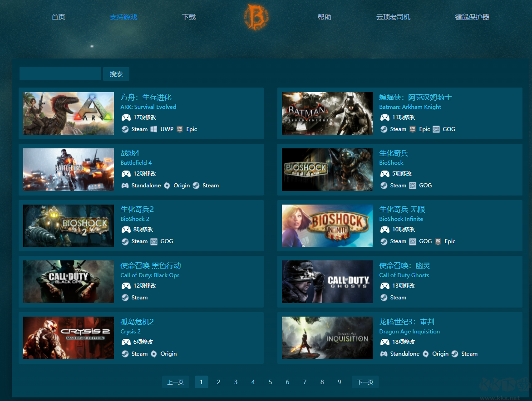This screenshot has width=532, height=401.
Task: Open 键鼠保护器 from the navigation bar
Action: pos(472,17)
